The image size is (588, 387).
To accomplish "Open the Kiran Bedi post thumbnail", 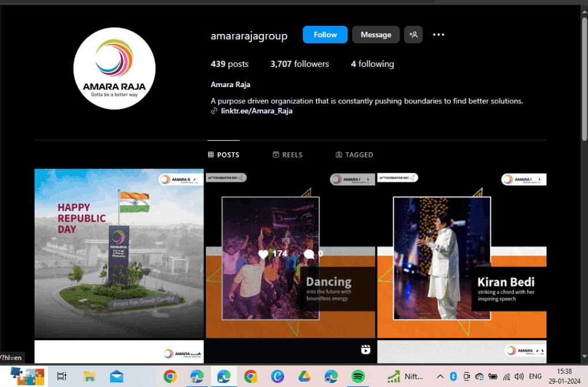I will click(461, 253).
